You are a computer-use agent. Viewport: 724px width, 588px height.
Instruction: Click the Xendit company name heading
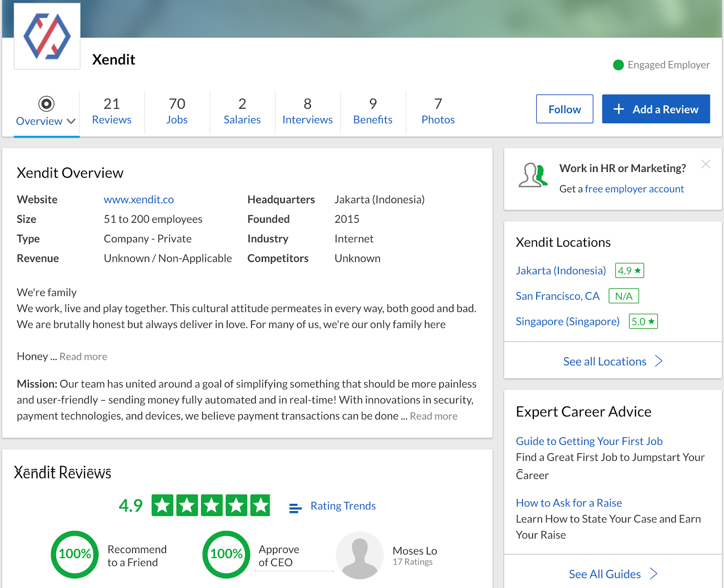pyautogui.click(x=114, y=60)
